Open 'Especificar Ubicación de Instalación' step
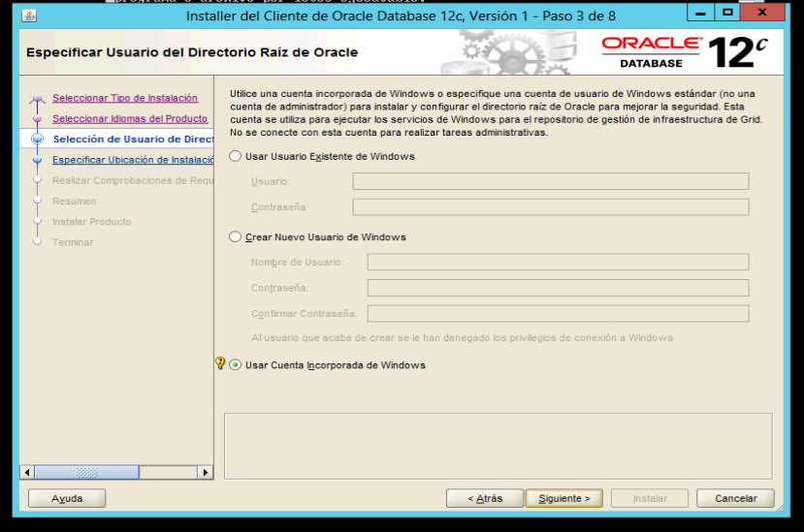 coord(133,160)
